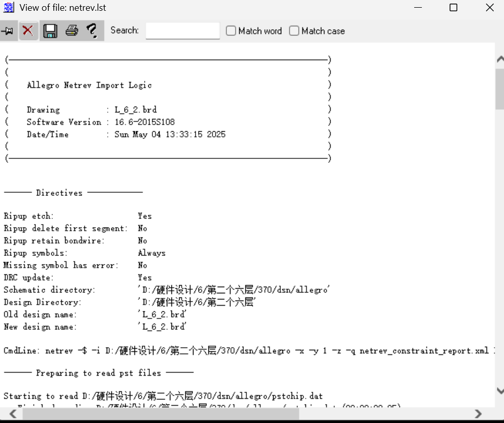504x423 pixels.
Task: Click the drawing name 'L_6_2.brd' in header
Action: [135, 110]
